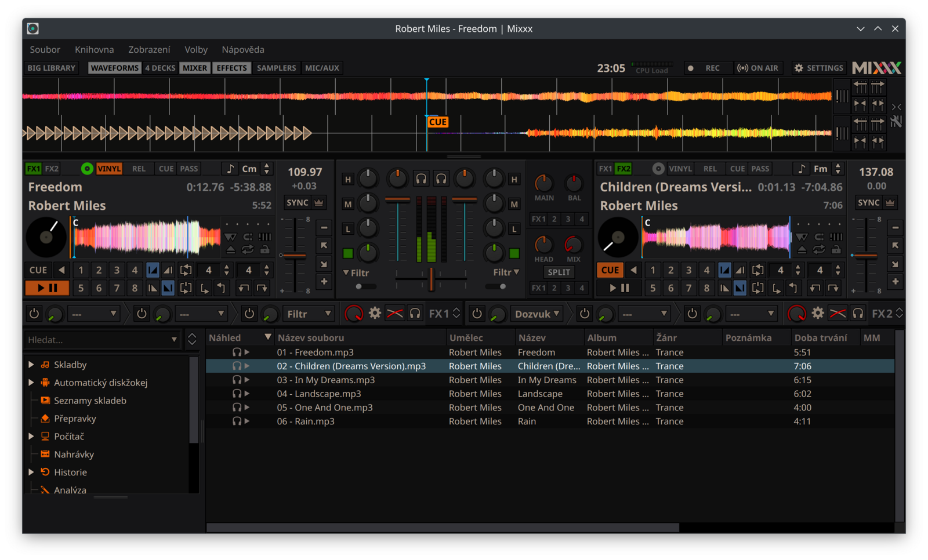Click deck 2 orange CUE button

pyautogui.click(x=610, y=270)
